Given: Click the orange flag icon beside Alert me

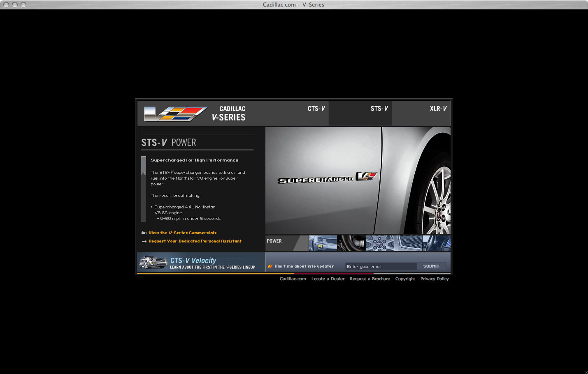Looking at the screenshot, I should [270, 266].
